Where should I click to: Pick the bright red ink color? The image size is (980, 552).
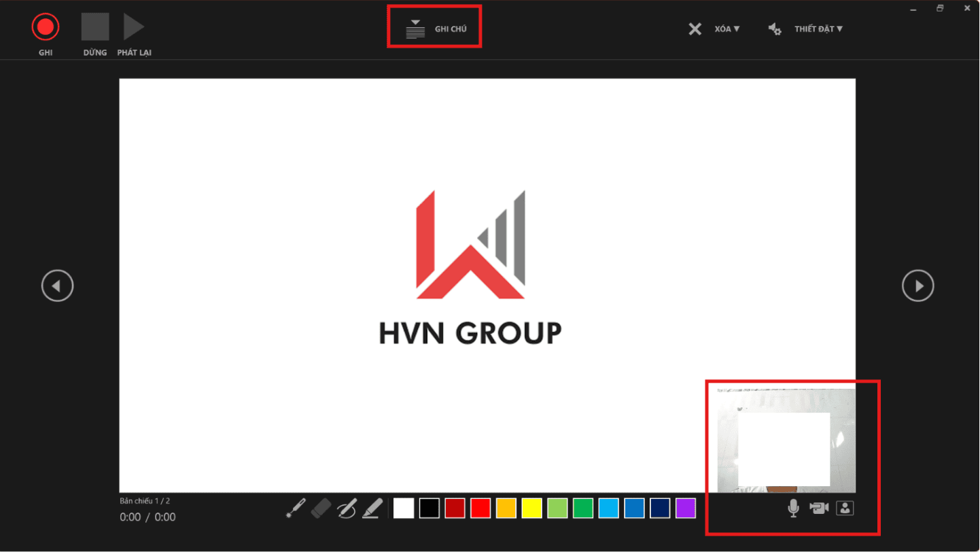click(x=480, y=508)
